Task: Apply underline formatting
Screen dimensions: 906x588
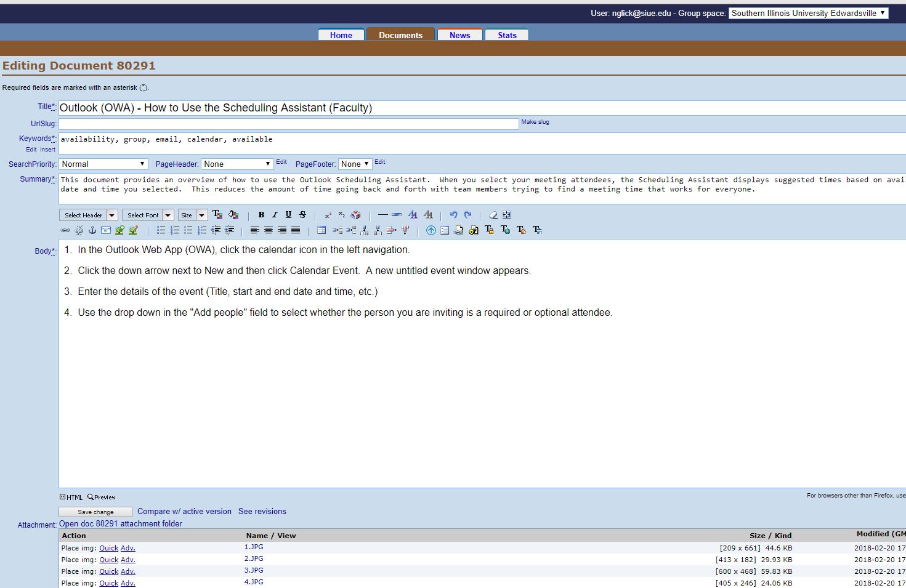Action: click(x=288, y=215)
